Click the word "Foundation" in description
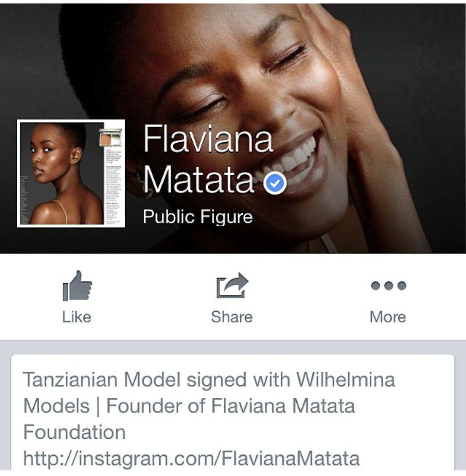 [x=74, y=432]
